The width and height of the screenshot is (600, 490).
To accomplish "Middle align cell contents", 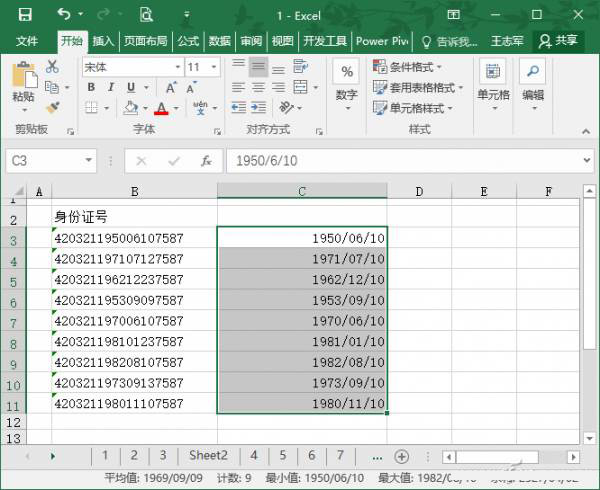I will [258, 67].
